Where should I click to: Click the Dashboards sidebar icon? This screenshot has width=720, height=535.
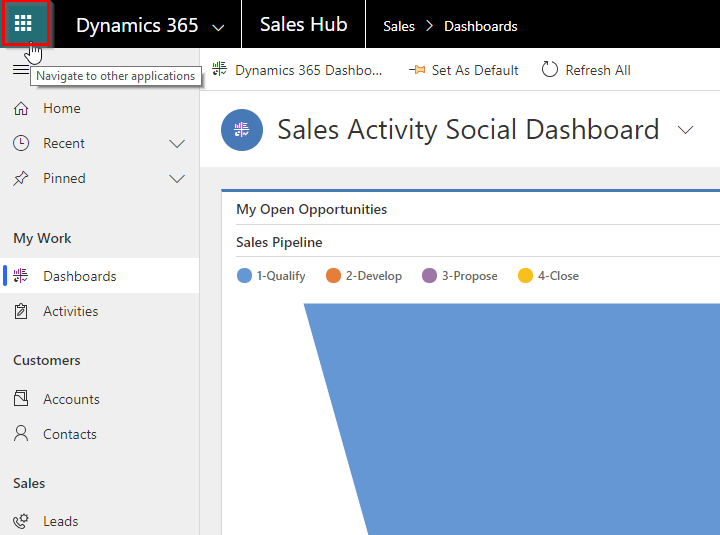click(21, 276)
